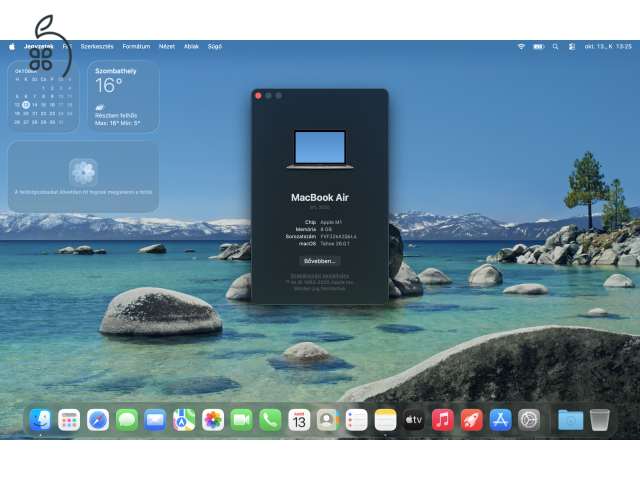
Task: Open the Photos app in Dock
Action: pyautogui.click(x=213, y=420)
